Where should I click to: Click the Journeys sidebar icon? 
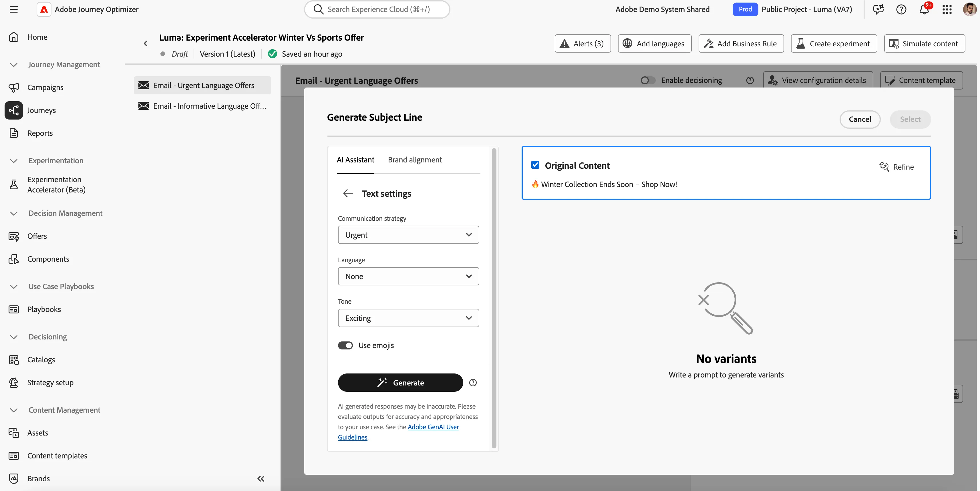point(14,110)
